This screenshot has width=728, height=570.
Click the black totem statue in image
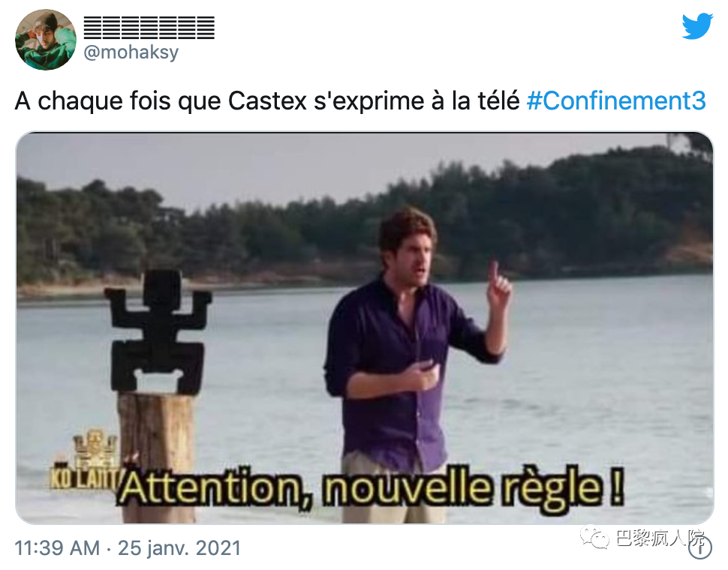click(158, 331)
